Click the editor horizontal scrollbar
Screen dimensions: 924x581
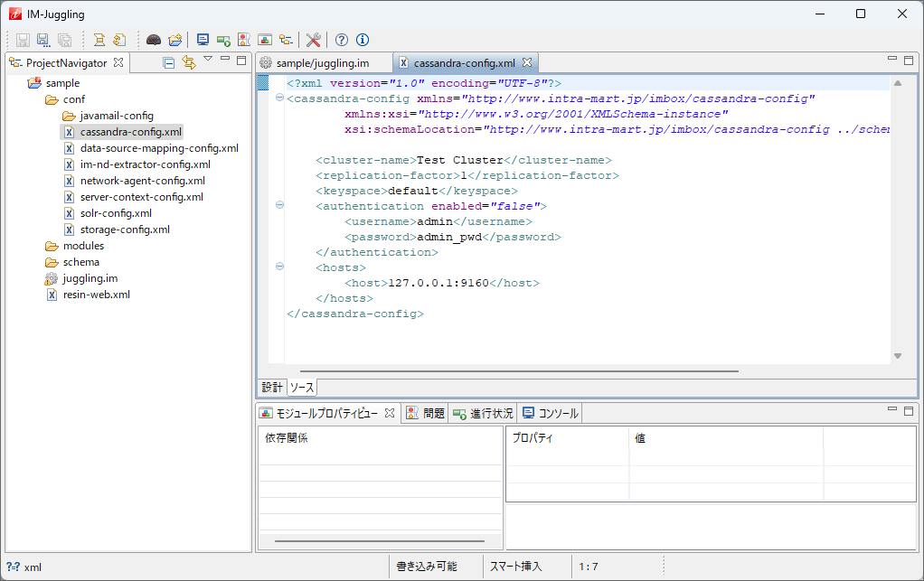519,370
